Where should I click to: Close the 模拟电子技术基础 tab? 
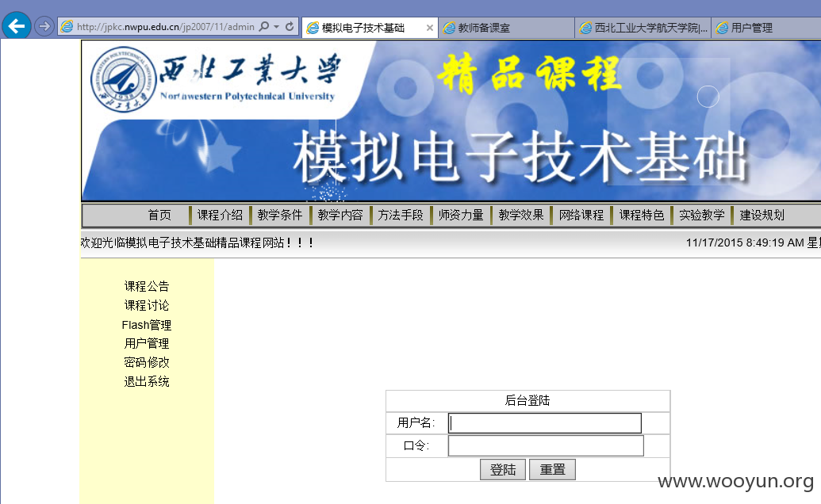pyautogui.click(x=429, y=28)
